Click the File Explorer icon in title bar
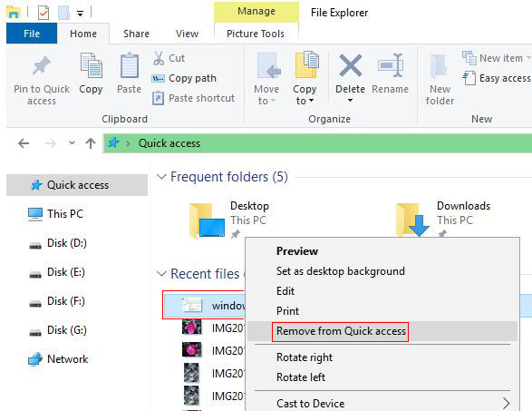532x411 pixels. pos(14,13)
